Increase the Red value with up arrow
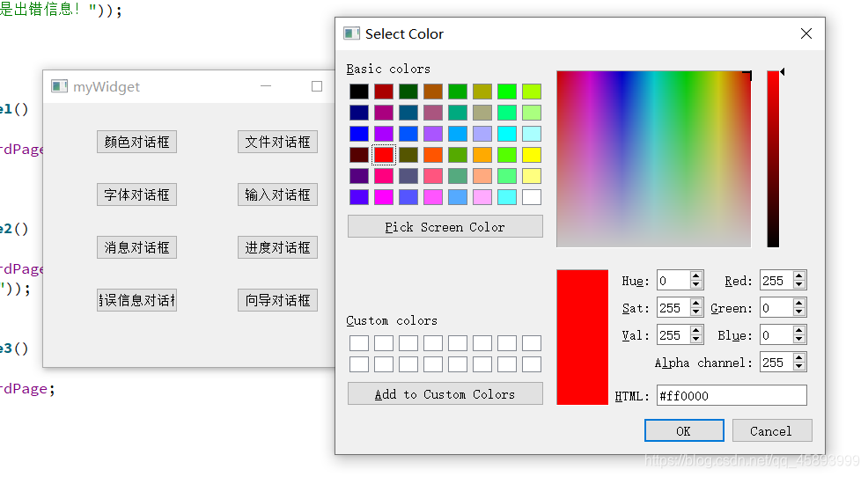The height and width of the screenshot is (477, 868). (x=798, y=276)
